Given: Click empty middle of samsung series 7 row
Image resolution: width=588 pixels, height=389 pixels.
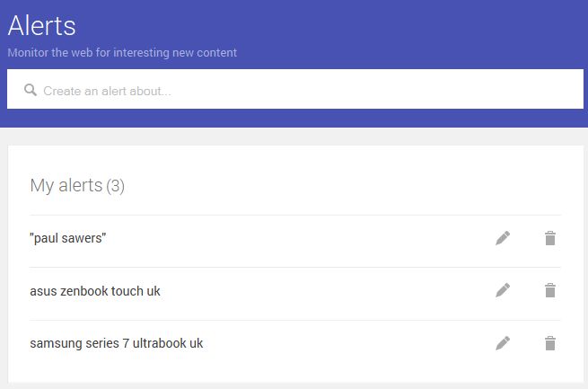Looking at the screenshot, I should (x=350, y=343).
